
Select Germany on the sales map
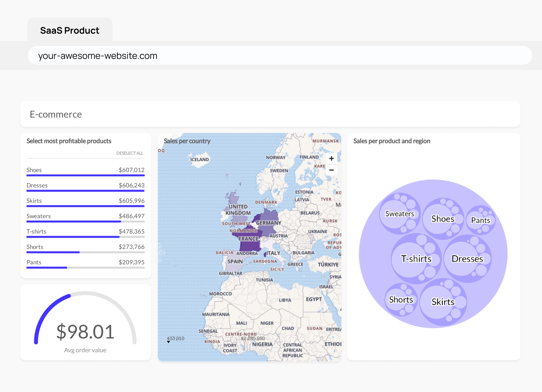coord(268,223)
